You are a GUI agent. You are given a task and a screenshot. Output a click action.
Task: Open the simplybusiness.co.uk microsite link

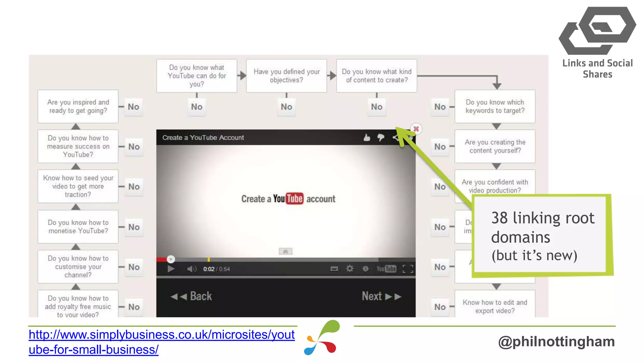point(162,342)
